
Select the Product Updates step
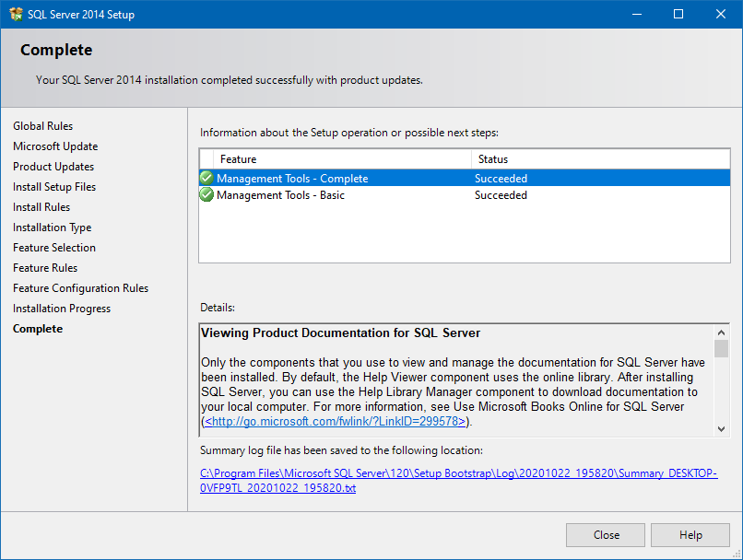click(52, 166)
